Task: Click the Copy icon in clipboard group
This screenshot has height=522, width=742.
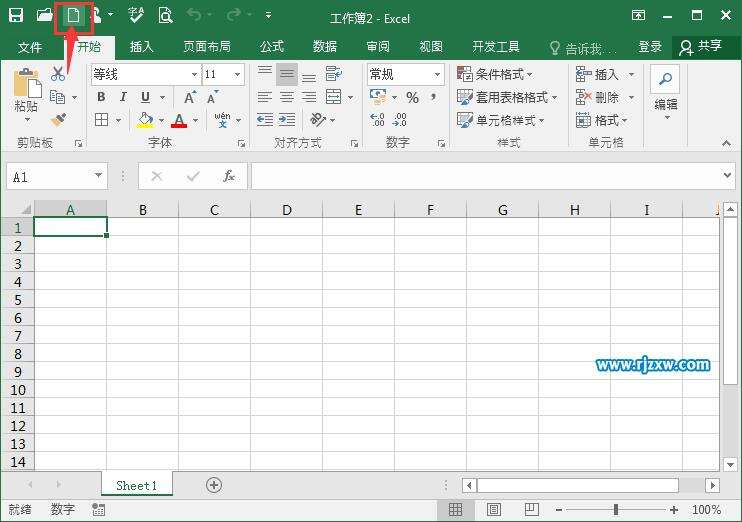Action: tap(57, 97)
